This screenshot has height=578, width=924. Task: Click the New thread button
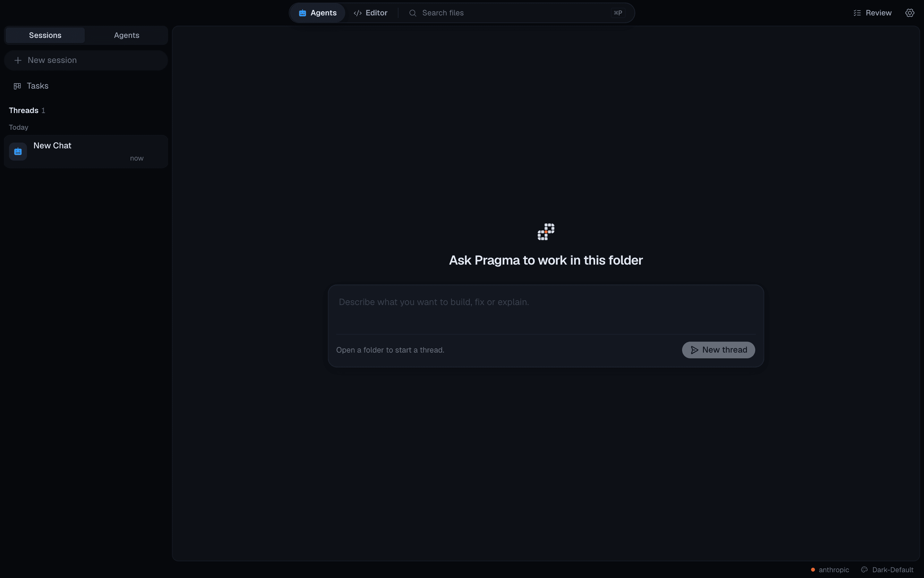click(x=718, y=350)
